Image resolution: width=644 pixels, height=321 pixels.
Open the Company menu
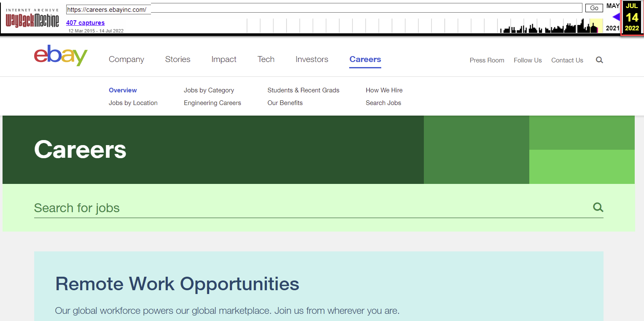click(127, 59)
